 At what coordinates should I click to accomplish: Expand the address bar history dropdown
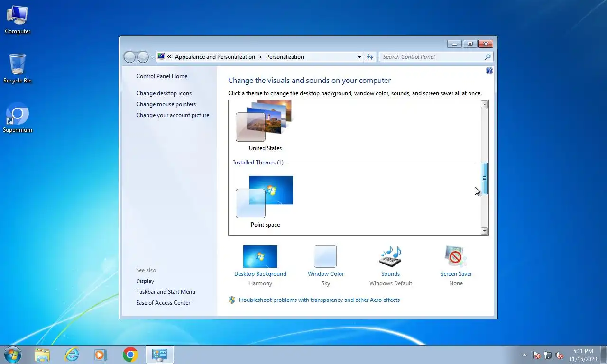[359, 57]
